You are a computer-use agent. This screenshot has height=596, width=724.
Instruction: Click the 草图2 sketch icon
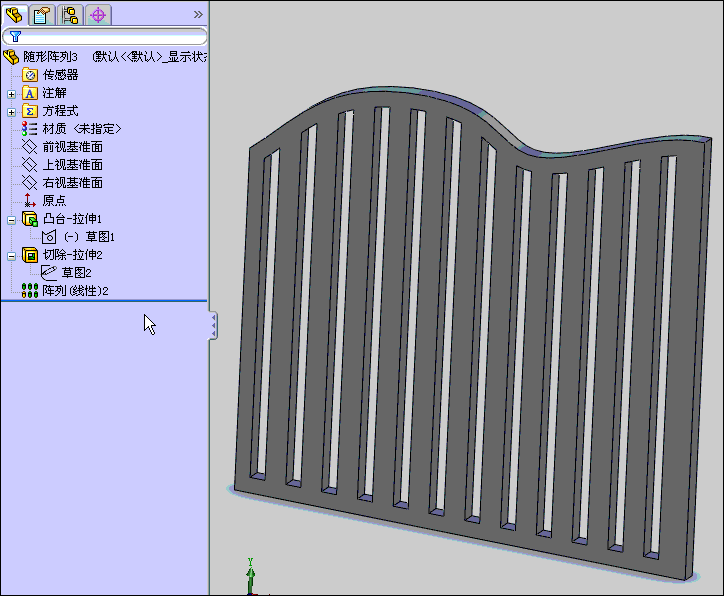click(48, 273)
